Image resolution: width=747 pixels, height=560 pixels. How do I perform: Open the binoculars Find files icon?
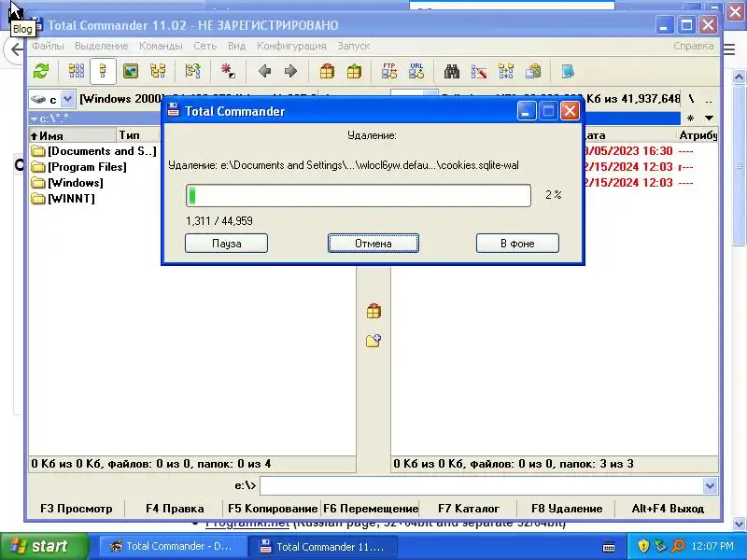452,72
